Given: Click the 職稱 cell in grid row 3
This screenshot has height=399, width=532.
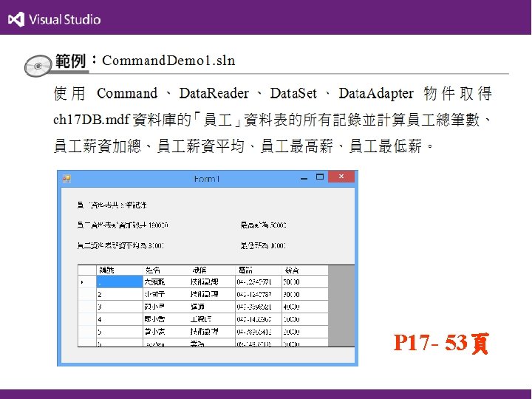Looking at the screenshot, I should tap(212, 307).
